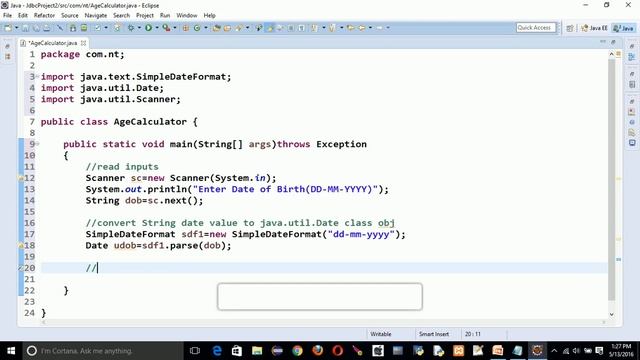Open the Navigate menu

96,16
